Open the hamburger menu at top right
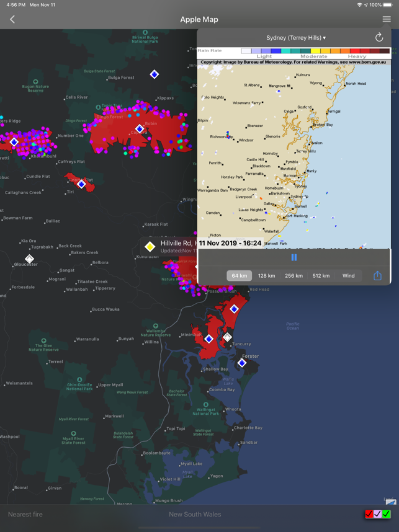The width and height of the screenshot is (399, 532). tap(387, 19)
